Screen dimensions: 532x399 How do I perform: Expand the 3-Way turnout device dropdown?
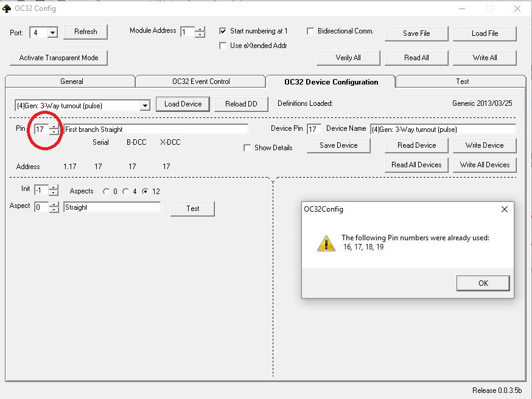(144, 106)
